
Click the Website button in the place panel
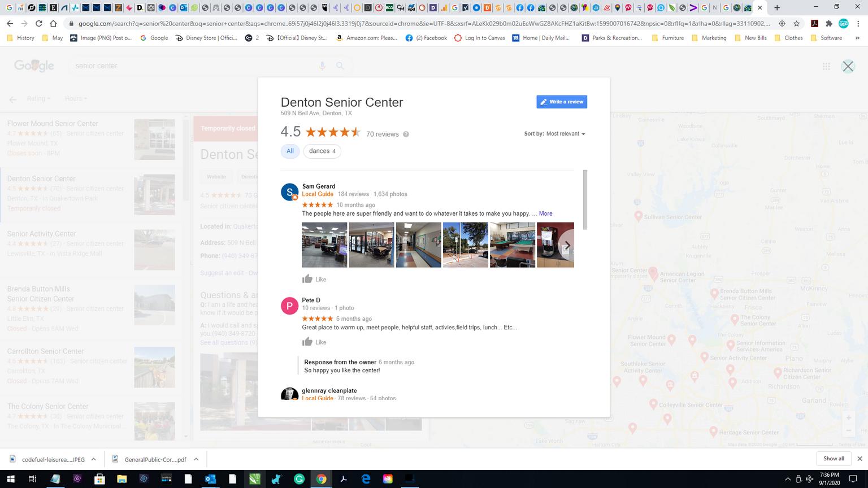[x=216, y=177]
